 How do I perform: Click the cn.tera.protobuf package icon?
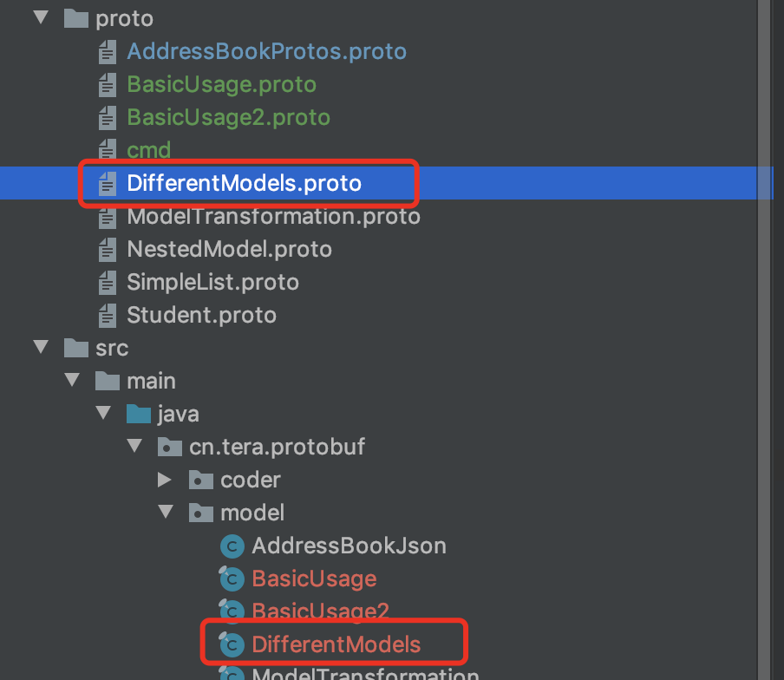(x=169, y=447)
